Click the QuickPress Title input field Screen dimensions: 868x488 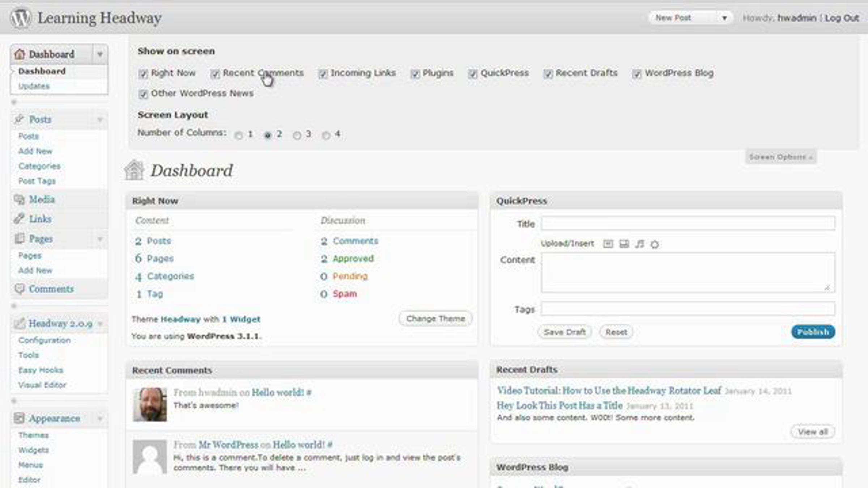coord(688,223)
